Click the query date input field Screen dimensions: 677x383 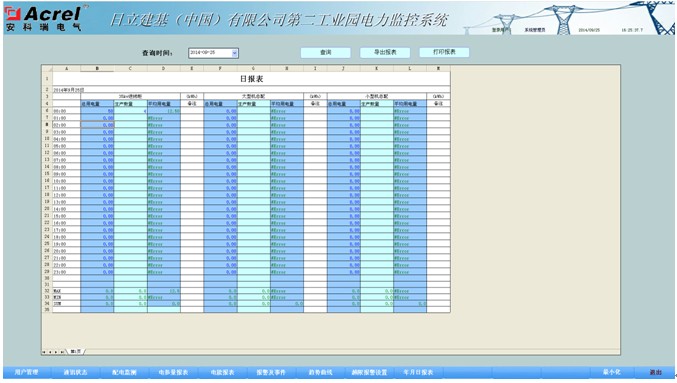pos(210,53)
